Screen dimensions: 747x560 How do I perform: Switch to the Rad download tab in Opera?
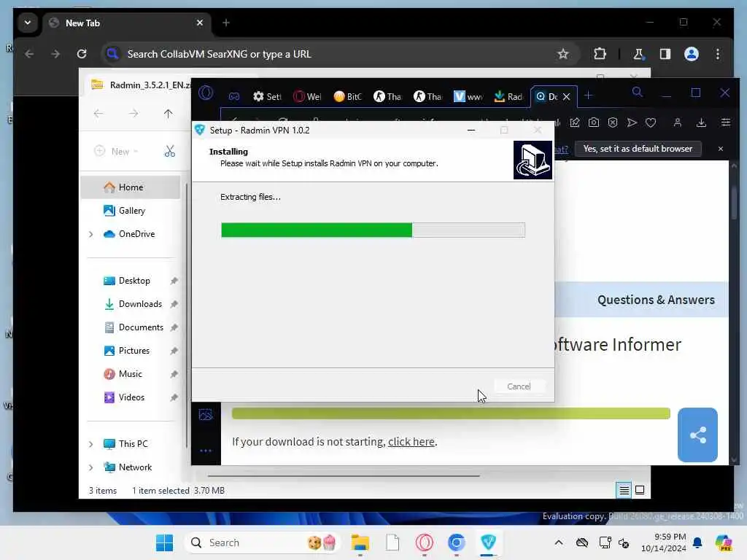[x=508, y=96]
